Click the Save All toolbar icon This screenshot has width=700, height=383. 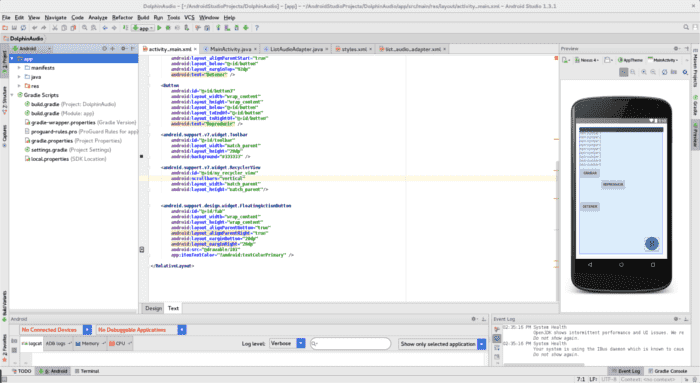coord(14,28)
